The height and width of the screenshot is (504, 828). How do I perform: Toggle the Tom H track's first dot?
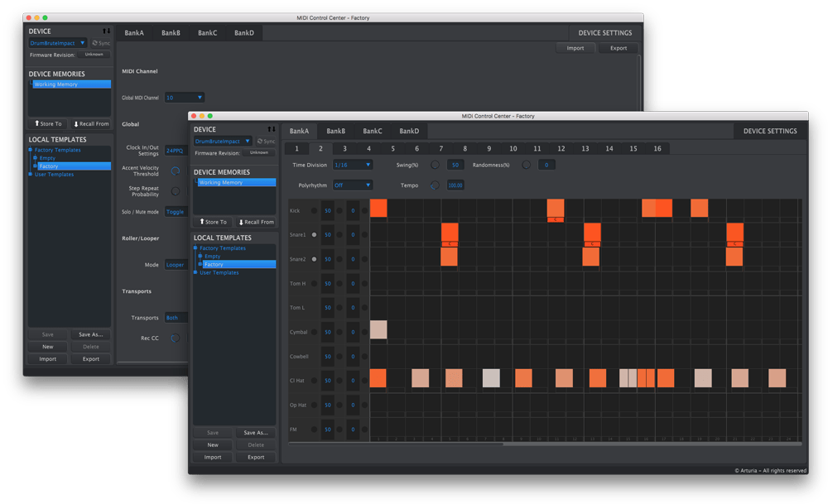click(314, 283)
